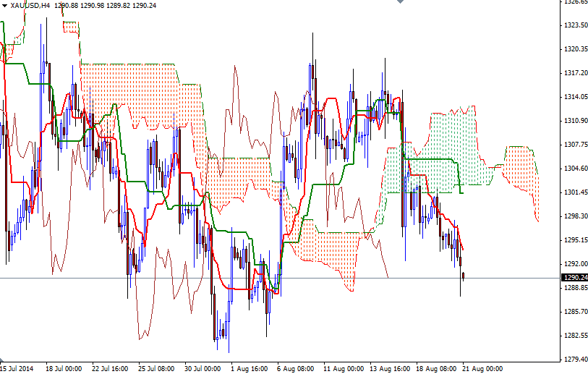
Task: Click the 1314.05 price axis label
Action: (576, 97)
